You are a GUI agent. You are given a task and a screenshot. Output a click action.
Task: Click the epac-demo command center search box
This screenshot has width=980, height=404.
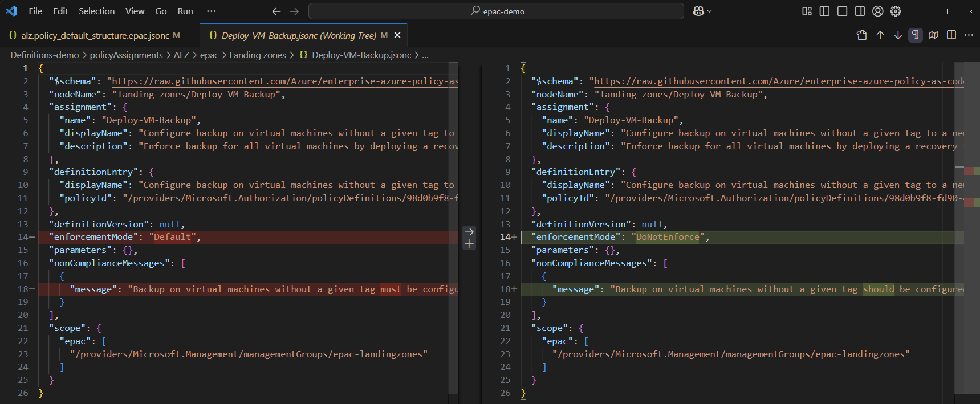coord(496,11)
